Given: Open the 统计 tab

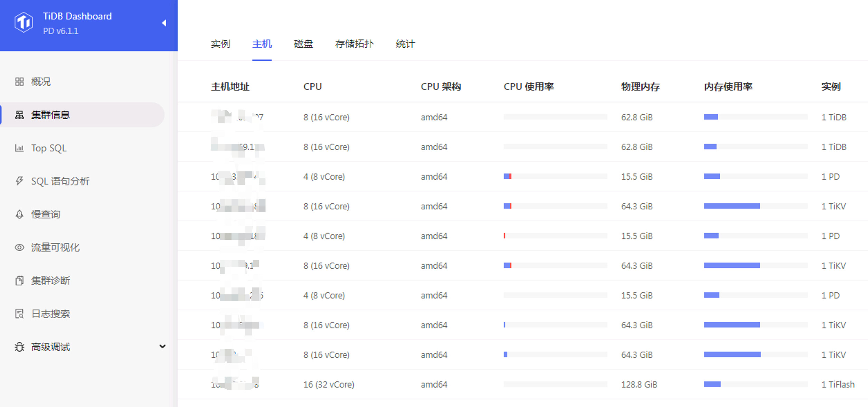Looking at the screenshot, I should [x=405, y=44].
